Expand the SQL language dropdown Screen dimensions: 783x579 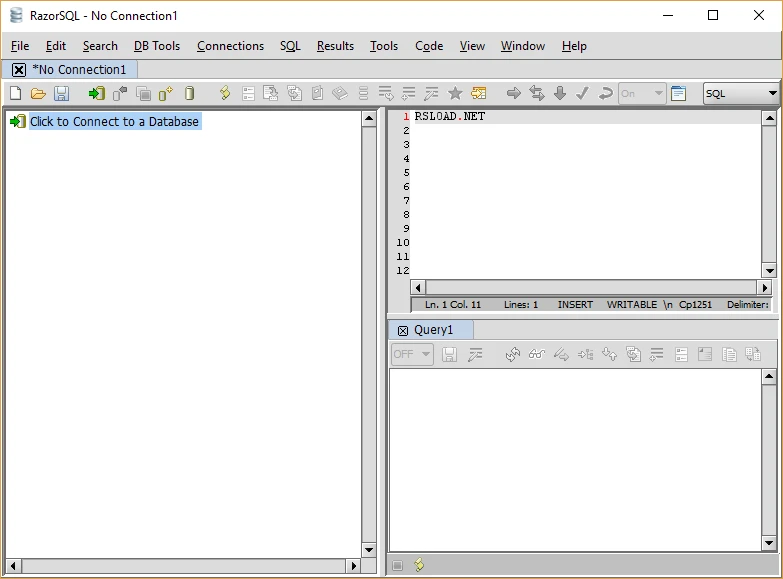[x=741, y=93]
